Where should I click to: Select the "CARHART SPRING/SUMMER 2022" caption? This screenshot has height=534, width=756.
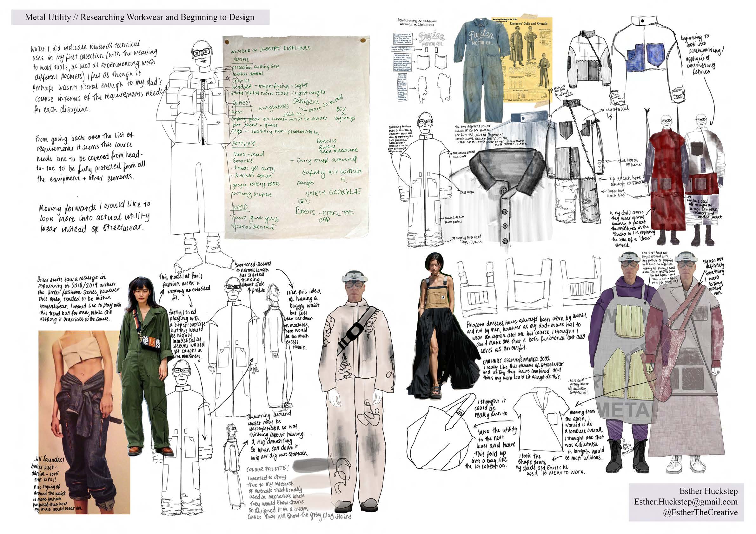[x=516, y=359]
